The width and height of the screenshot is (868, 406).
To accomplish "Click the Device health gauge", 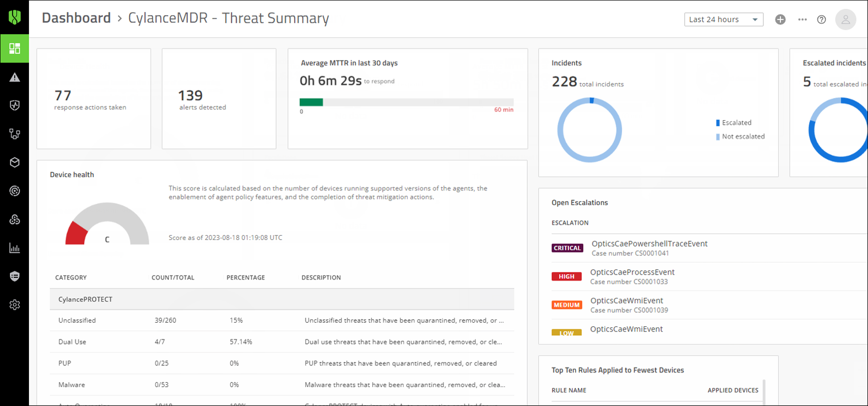I will [107, 223].
